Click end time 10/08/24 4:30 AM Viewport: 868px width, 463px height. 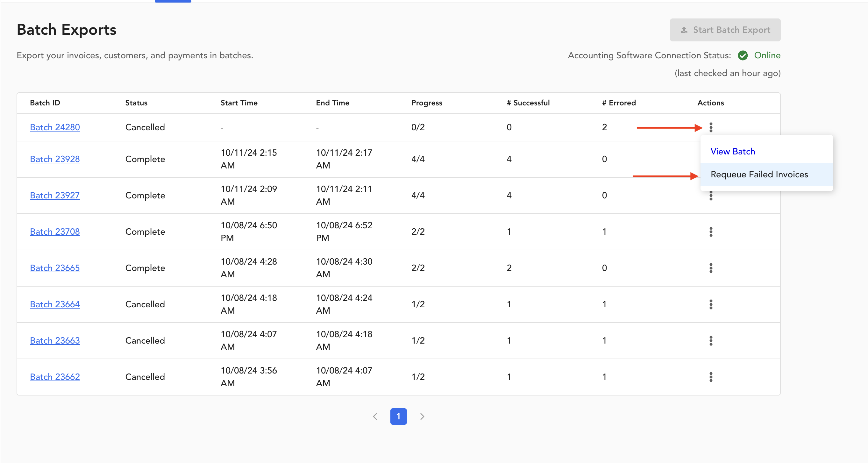(344, 268)
